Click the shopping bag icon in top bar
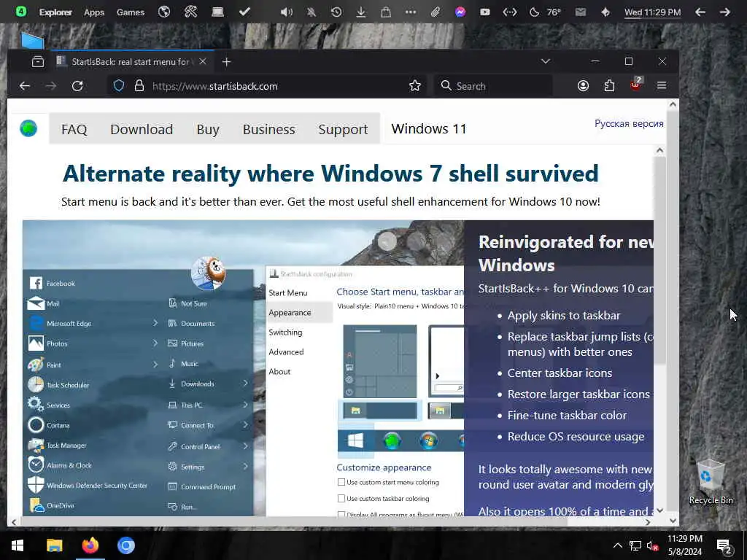Screen dimensions: 747x560 tap(386, 12)
